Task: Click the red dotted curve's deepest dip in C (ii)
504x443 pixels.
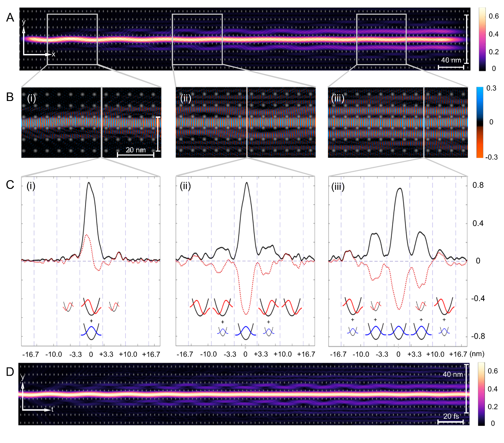Action: point(246,314)
